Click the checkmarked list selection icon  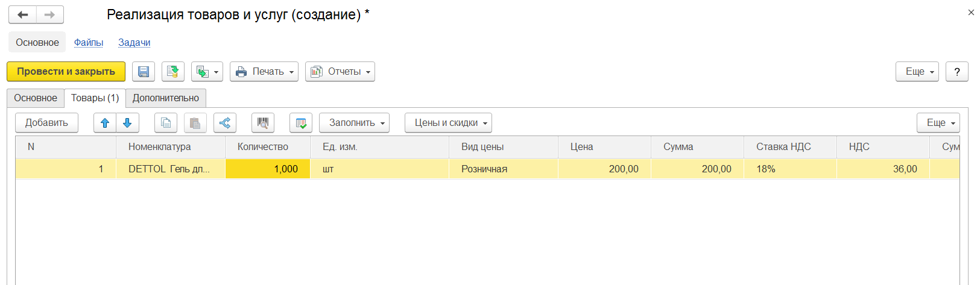(301, 123)
